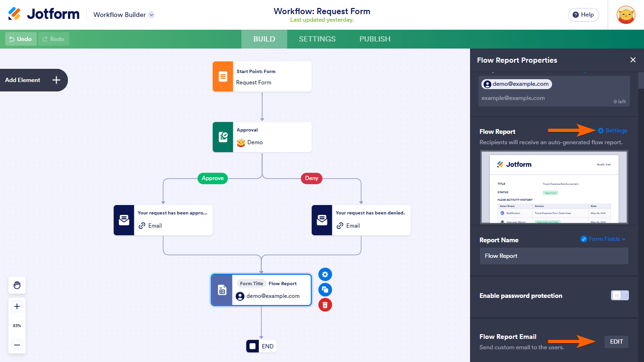Zoom in on the canvas
Image resolution: width=644 pixels, height=362 pixels.
point(17,307)
